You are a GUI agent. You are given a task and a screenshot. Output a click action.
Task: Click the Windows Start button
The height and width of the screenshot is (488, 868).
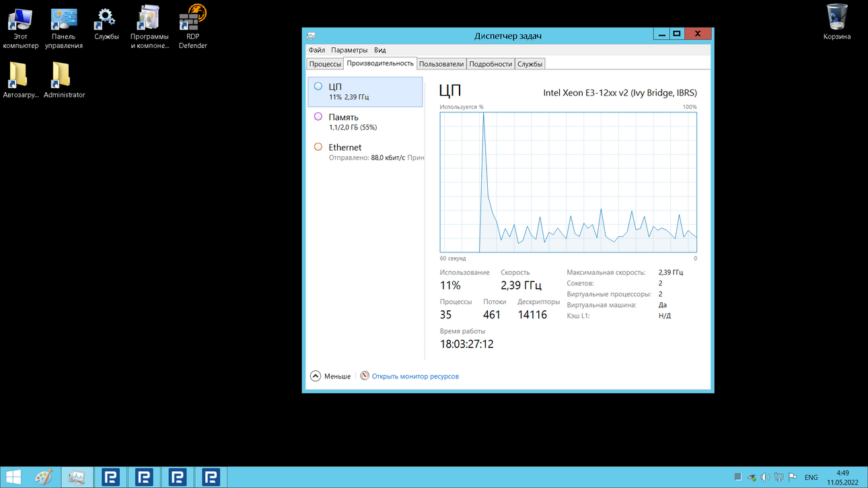coord(13,477)
